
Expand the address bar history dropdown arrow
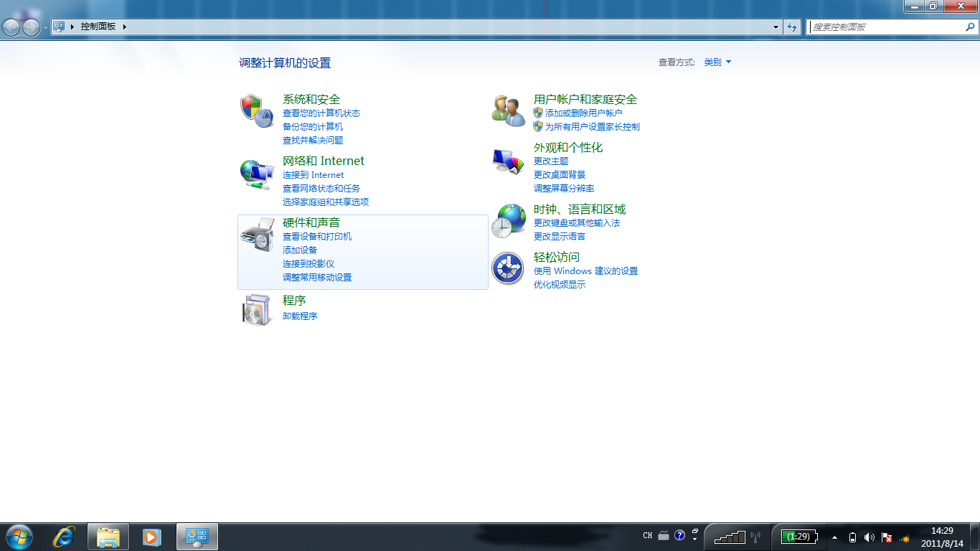coord(776,27)
